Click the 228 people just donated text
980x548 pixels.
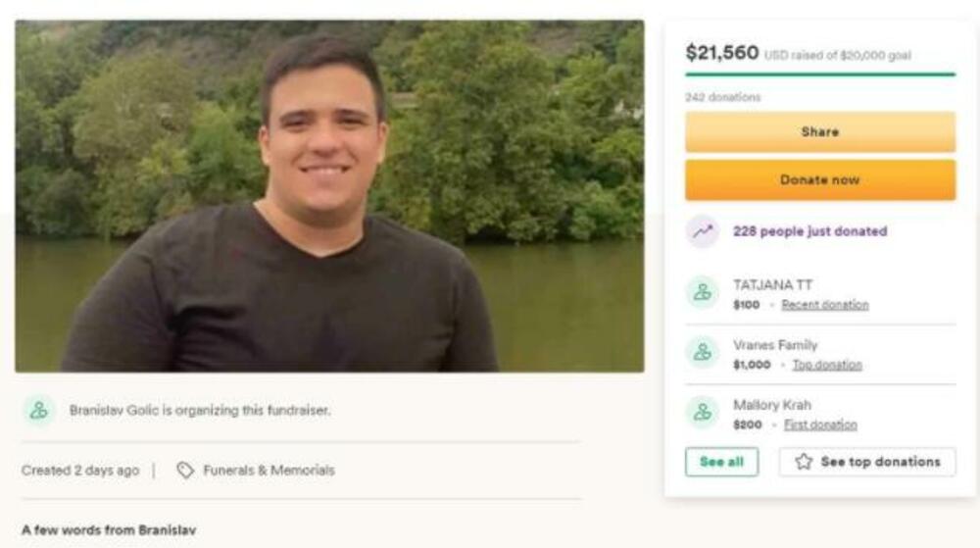[x=809, y=231]
